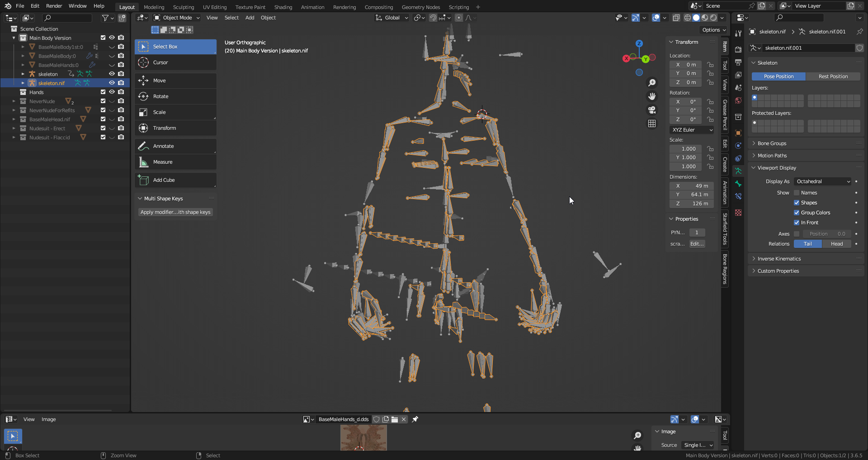Open the Display As dropdown
This screenshot has width=868, height=460.
tap(822, 181)
